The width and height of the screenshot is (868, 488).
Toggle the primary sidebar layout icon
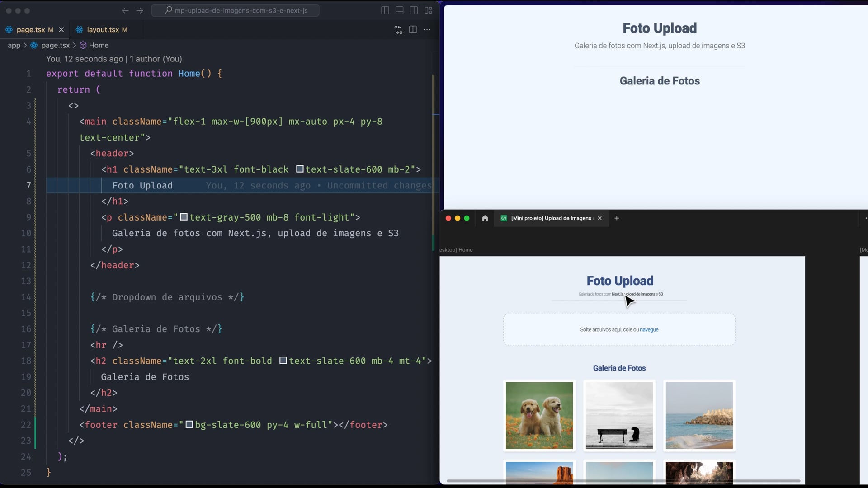(x=385, y=10)
